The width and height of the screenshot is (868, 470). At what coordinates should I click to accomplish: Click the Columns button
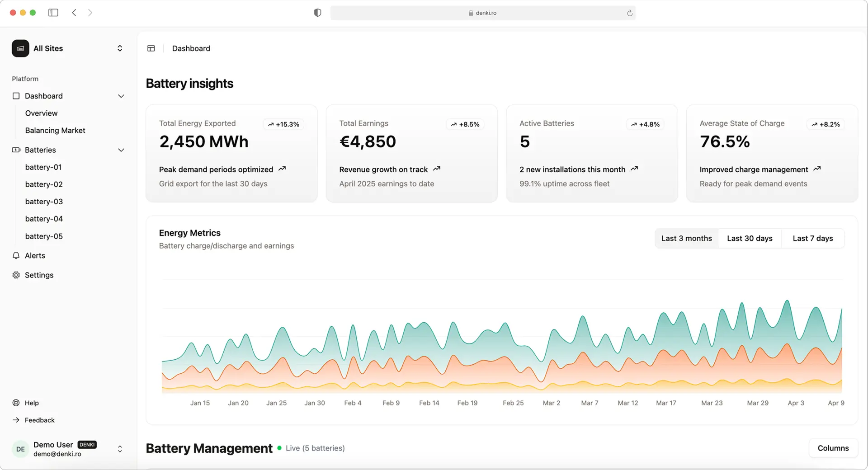(833, 448)
